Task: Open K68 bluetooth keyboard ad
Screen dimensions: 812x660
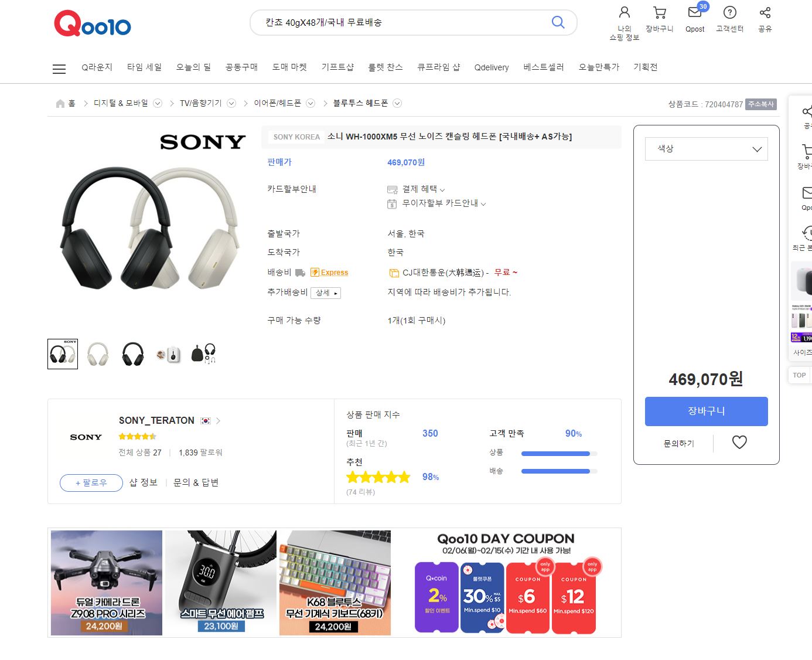Action: [x=335, y=583]
